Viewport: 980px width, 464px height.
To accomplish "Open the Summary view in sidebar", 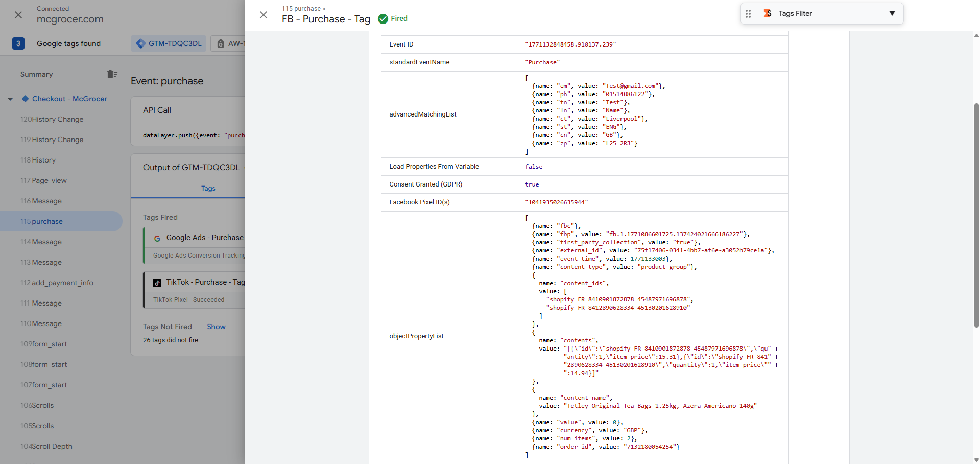I will click(36, 74).
